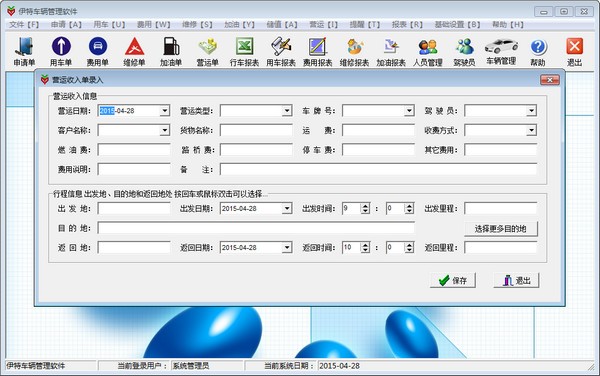The width and height of the screenshot is (600, 376).
Task: Open 人员管理 from the toolbar
Action: [427, 51]
